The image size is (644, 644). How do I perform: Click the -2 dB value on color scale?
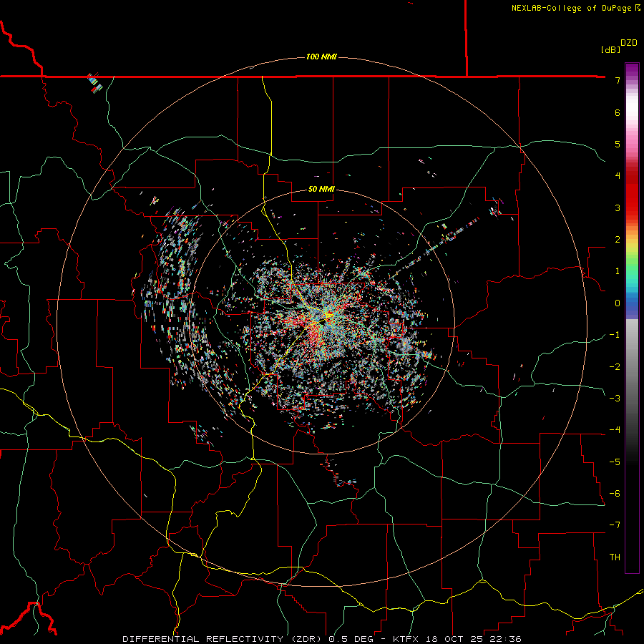pyautogui.click(x=615, y=367)
